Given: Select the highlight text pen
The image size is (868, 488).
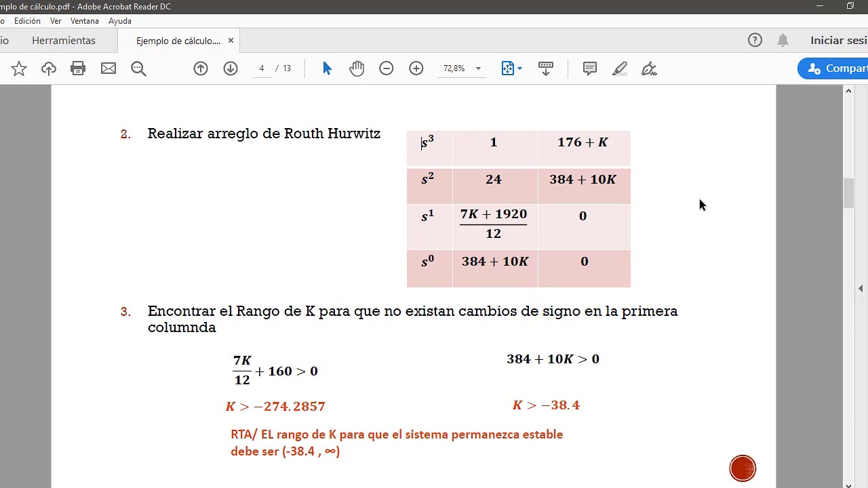Looking at the screenshot, I should tap(620, 68).
